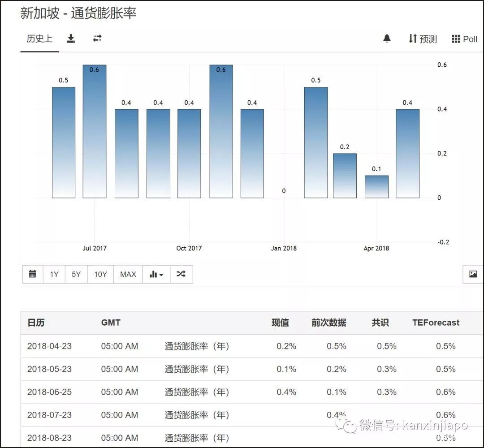
Task: Click the April 2018 bar valued 0.1
Action: pos(376,187)
